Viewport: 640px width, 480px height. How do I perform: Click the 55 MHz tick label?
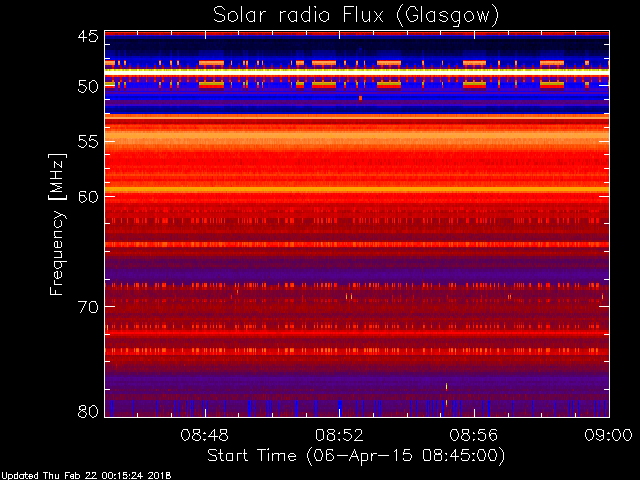[88, 142]
